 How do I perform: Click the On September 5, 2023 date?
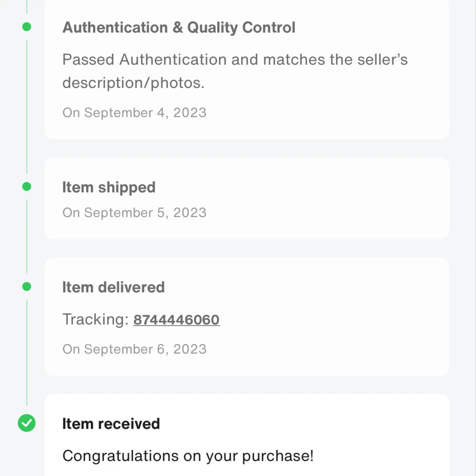pos(135,213)
